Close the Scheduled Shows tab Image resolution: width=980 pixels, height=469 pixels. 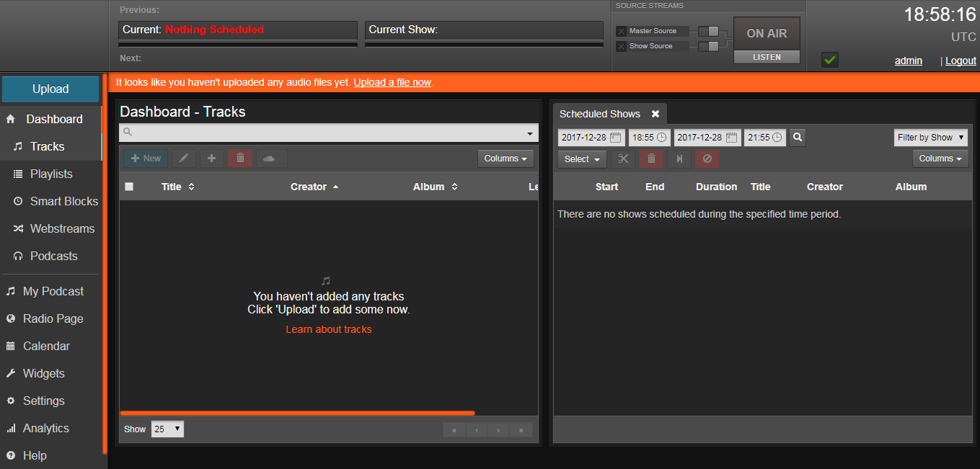coord(655,114)
